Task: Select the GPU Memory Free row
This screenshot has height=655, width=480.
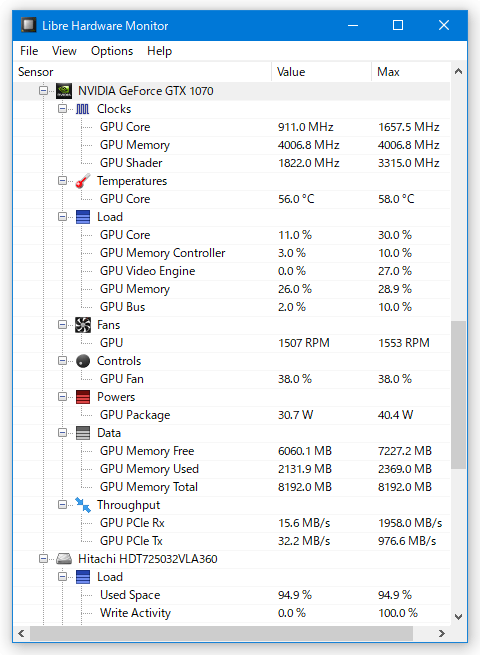Action: (x=232, y=451)
